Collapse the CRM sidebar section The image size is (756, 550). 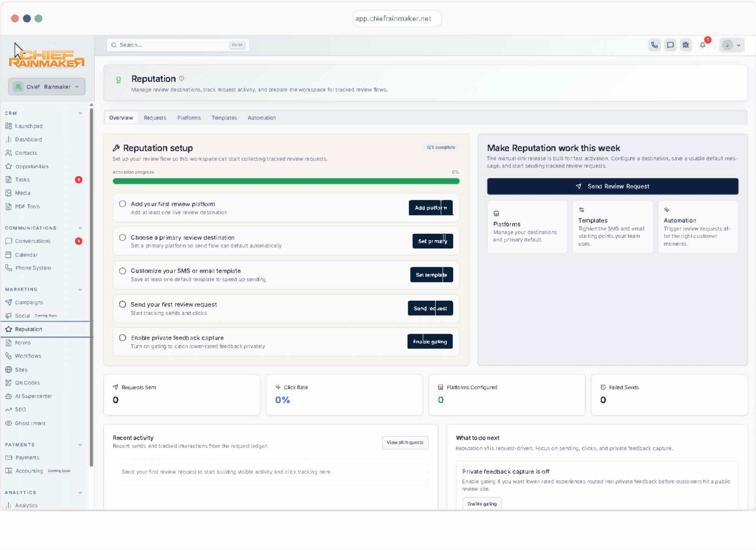[x=80, y=113]
